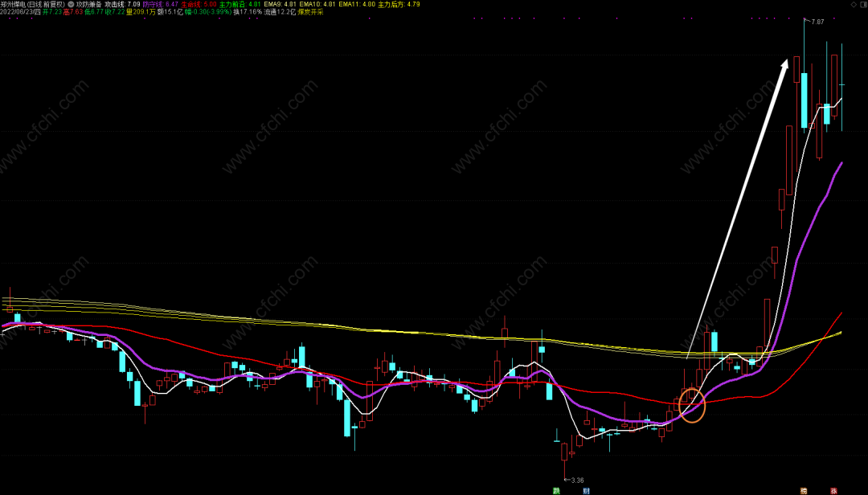Click the 主力后方: 4.79 label

pyautogui.click(x=399, y=5)
